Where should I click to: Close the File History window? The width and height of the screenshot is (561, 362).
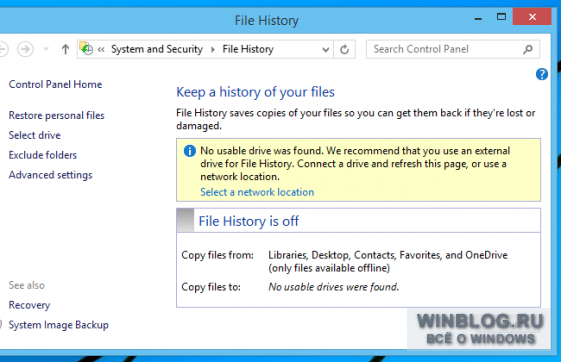(532, 17)
